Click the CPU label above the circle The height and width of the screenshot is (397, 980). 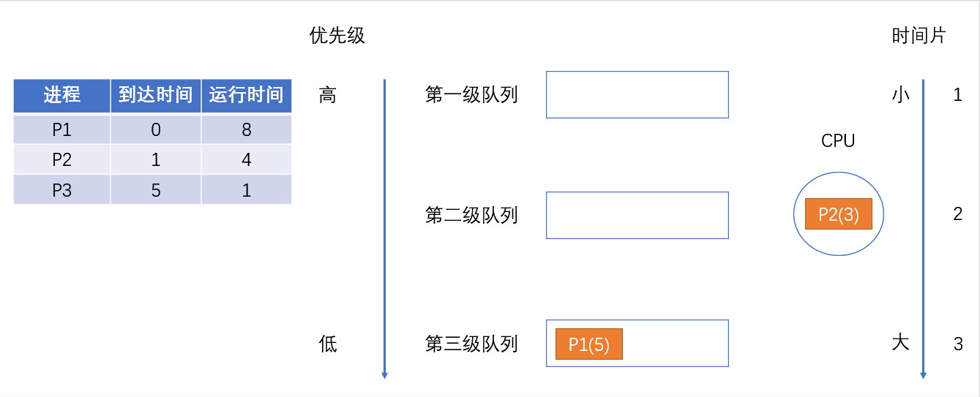(x=838, y=141)
